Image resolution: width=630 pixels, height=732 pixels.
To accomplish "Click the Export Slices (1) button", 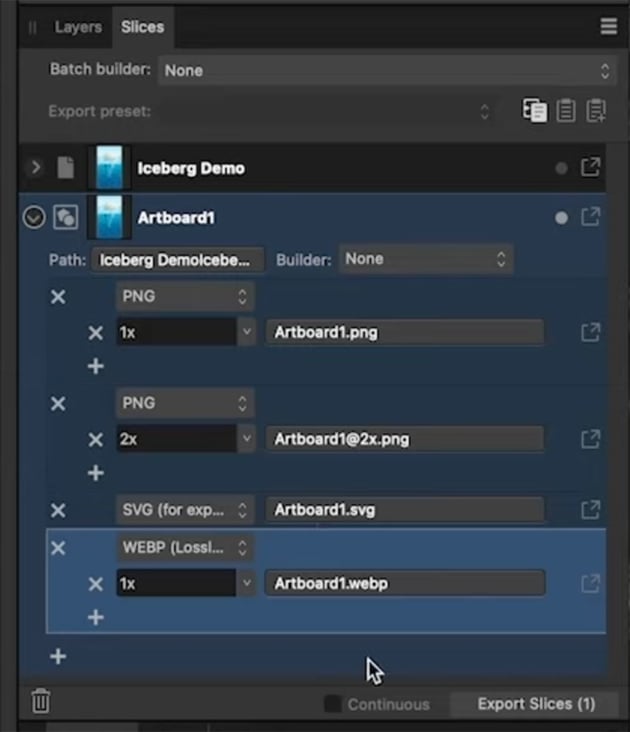I will click(x=536, y=704).
